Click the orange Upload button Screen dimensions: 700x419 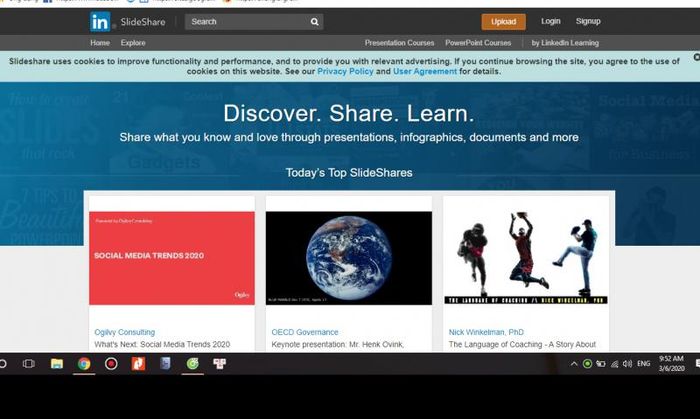504,21
